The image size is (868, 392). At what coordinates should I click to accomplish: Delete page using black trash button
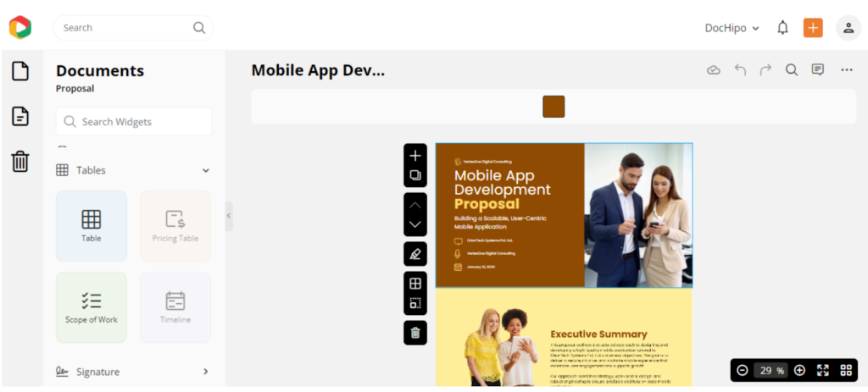click(415, 333)
